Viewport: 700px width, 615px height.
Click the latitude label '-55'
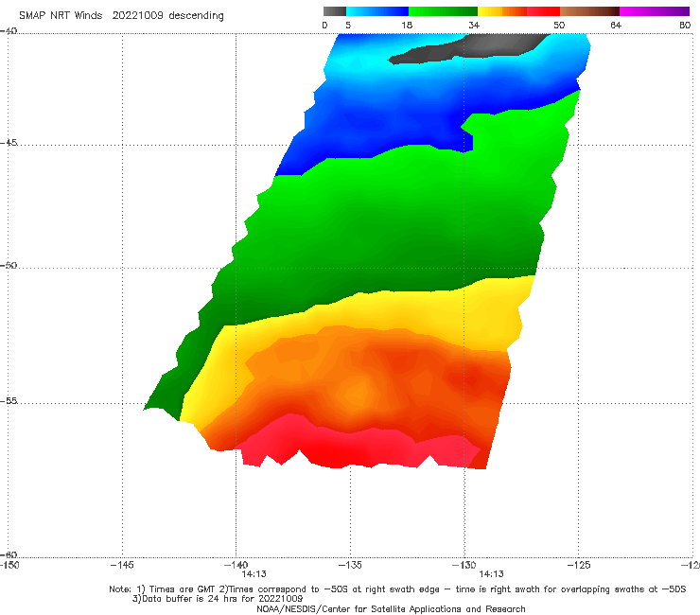pyautogui.click(x=9, y=401)
